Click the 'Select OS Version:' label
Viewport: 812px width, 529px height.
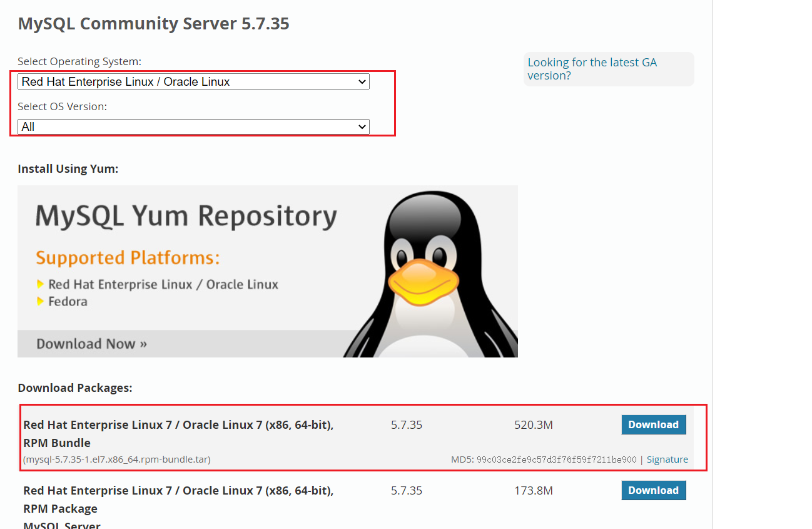click(x=63, y=106)
